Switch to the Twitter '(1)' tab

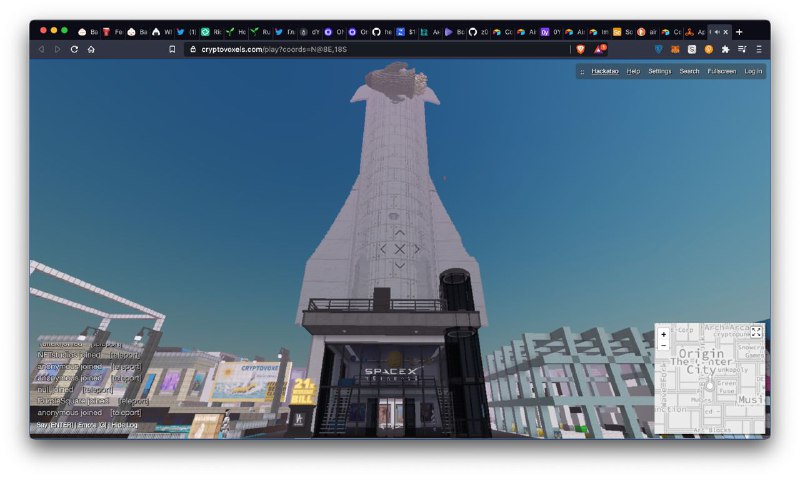[x=186, y=32]
